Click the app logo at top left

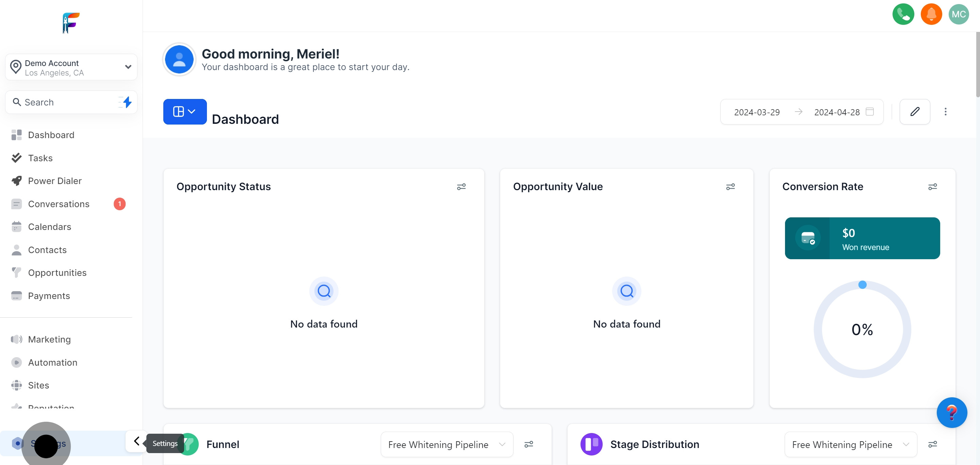(71, 23)
